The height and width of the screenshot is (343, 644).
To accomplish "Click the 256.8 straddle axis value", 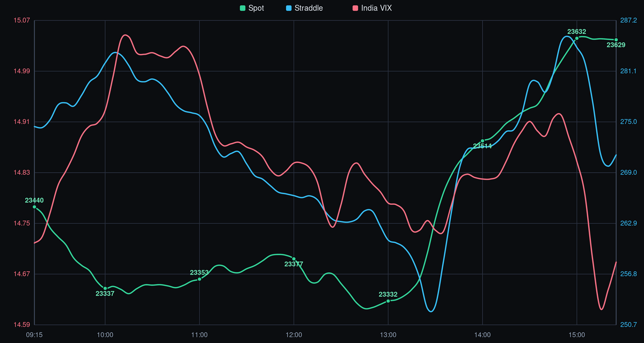I will pos(628,274).
